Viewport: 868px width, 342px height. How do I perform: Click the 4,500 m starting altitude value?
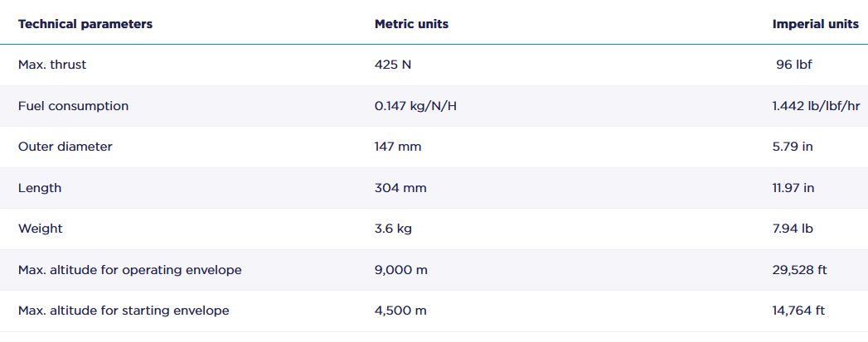click(400, 311)
